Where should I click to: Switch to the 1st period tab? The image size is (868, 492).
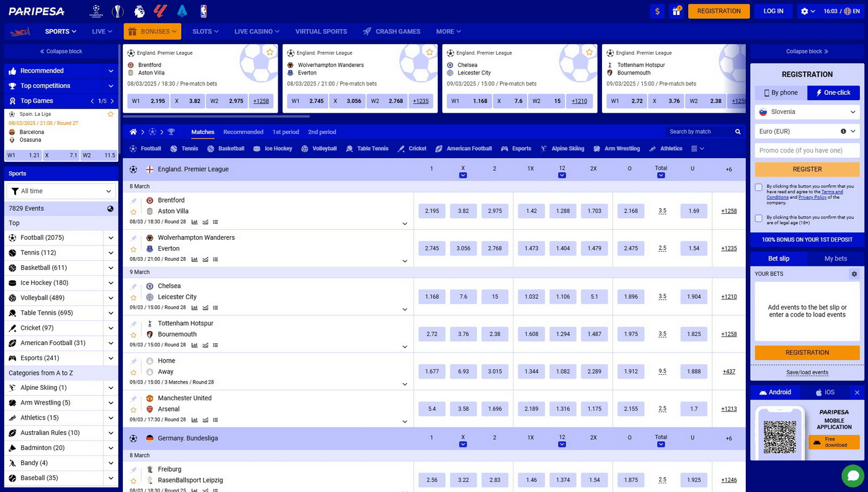click(x=285, y=132)
